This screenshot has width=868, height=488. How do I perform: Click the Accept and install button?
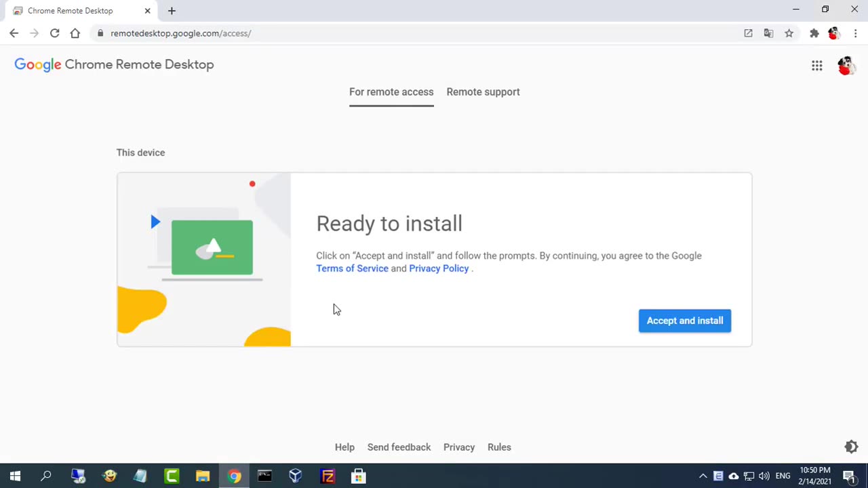[x=685, y=321]
